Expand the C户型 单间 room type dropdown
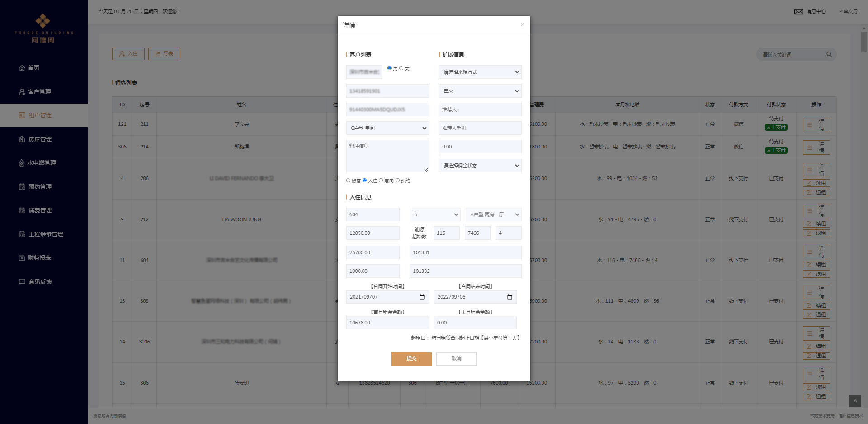Screen dimensions: 868x424 click(387, 128)
